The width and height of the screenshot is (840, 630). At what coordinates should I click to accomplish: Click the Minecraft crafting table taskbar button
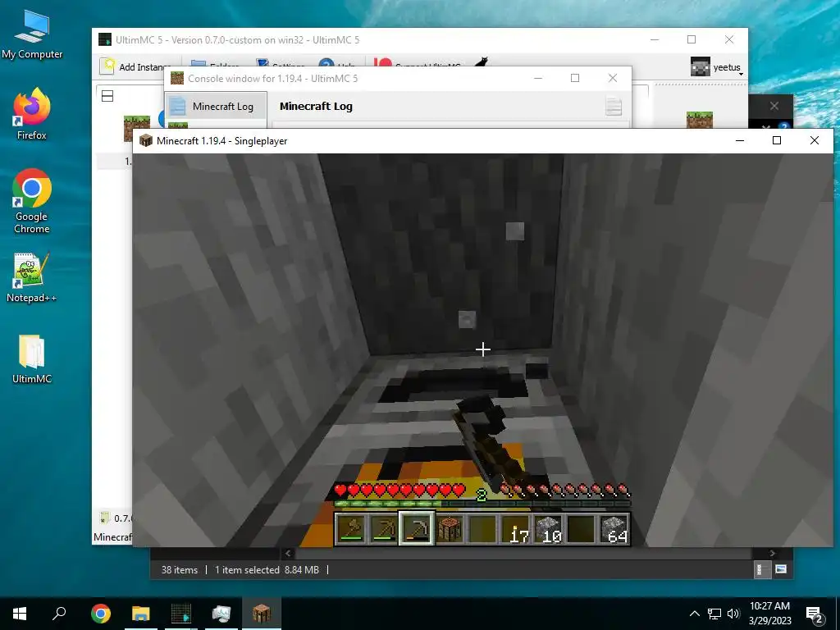coord(262,614)
